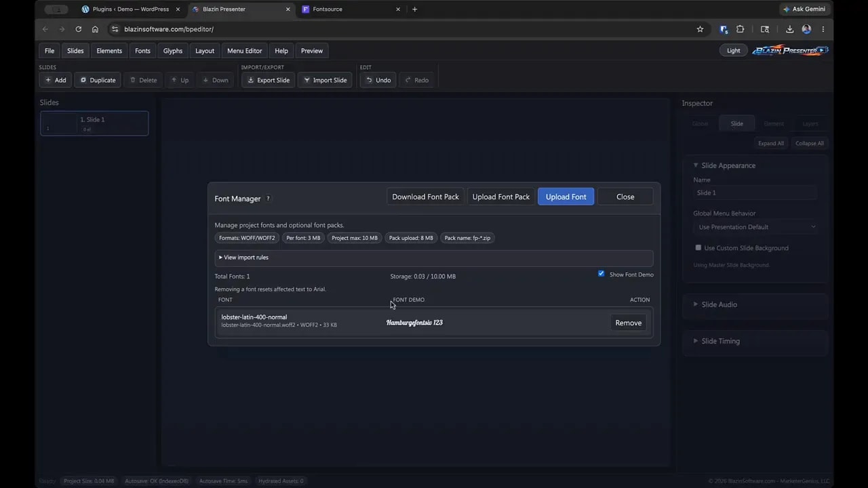Click the Project max: 10 MB chip
Screen dimensions: 868x488
[x=355, y=238]
